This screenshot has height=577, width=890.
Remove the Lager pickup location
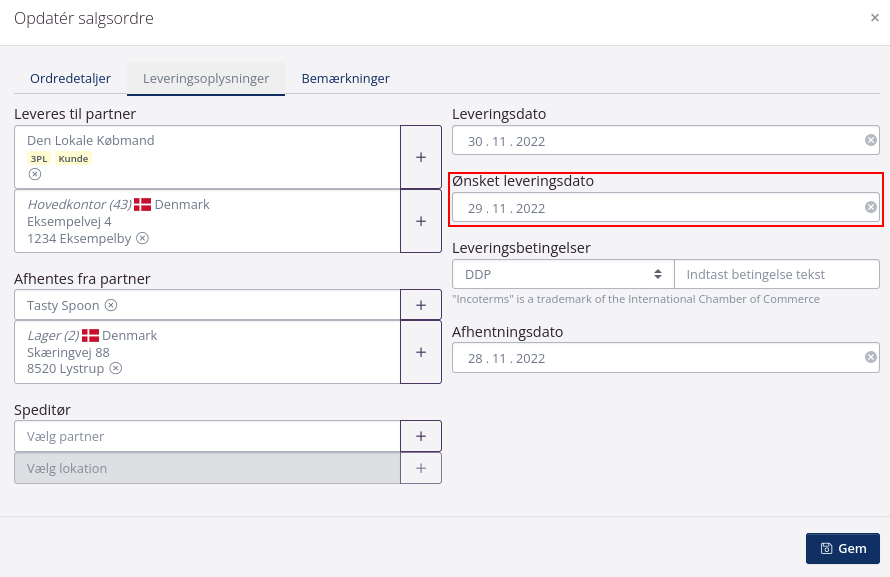coord(115,368)
